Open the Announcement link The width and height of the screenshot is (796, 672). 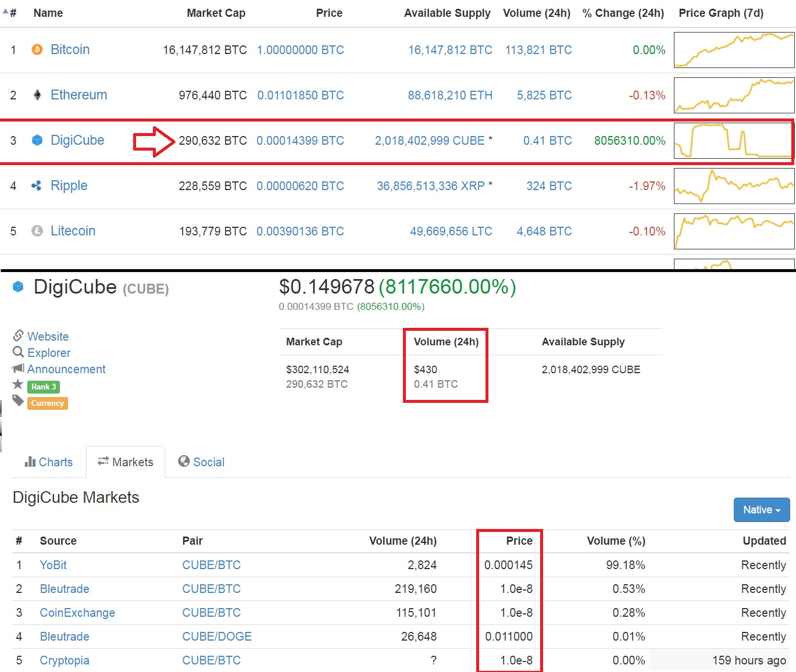click(66, 369)
